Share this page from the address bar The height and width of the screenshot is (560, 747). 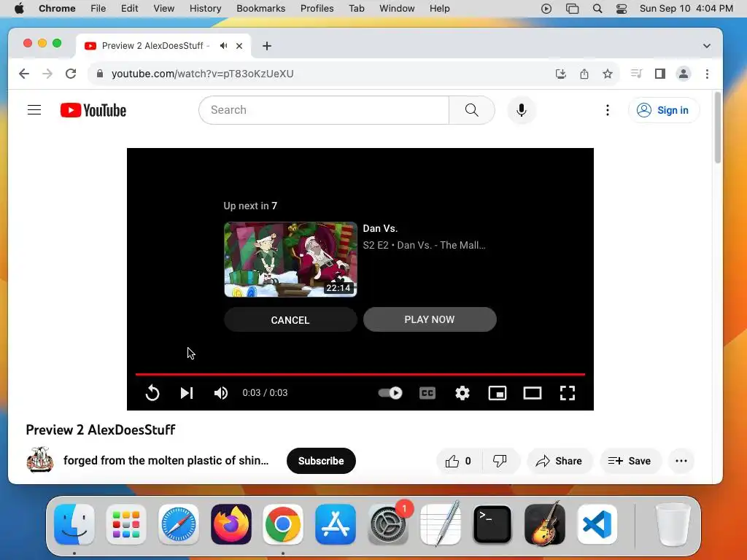(584, 74)
